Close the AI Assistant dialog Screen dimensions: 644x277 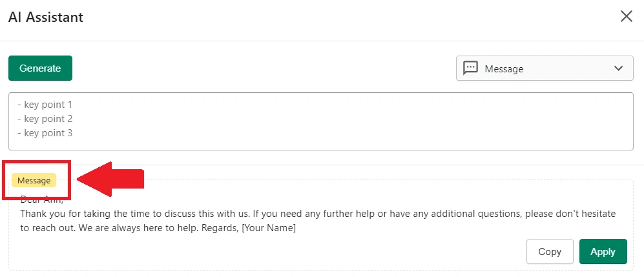point(626,17)
